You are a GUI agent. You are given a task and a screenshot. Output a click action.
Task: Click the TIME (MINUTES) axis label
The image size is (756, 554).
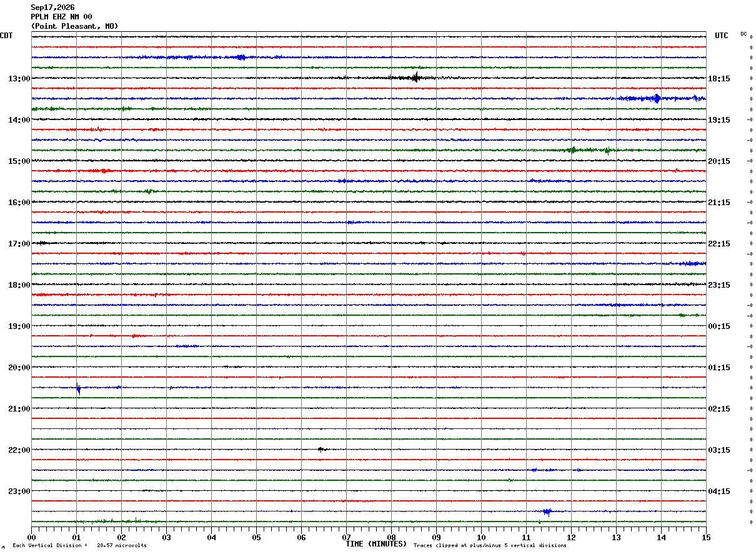[376, 545]
